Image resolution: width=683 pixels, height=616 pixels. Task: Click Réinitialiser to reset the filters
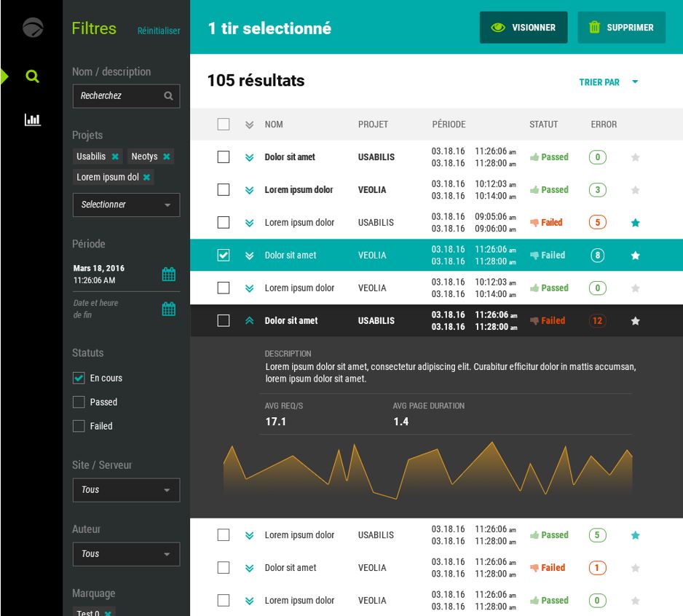click(x=158, y=31)
